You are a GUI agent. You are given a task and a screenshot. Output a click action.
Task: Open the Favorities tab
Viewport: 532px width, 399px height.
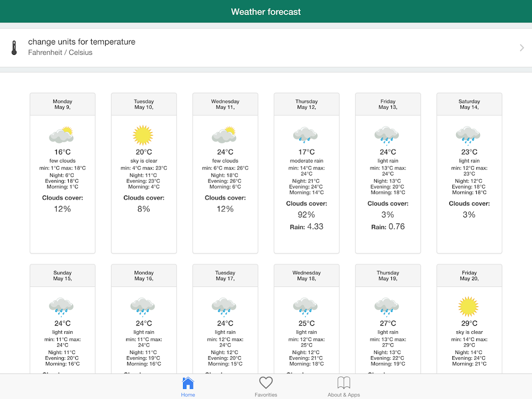point(266,387)
